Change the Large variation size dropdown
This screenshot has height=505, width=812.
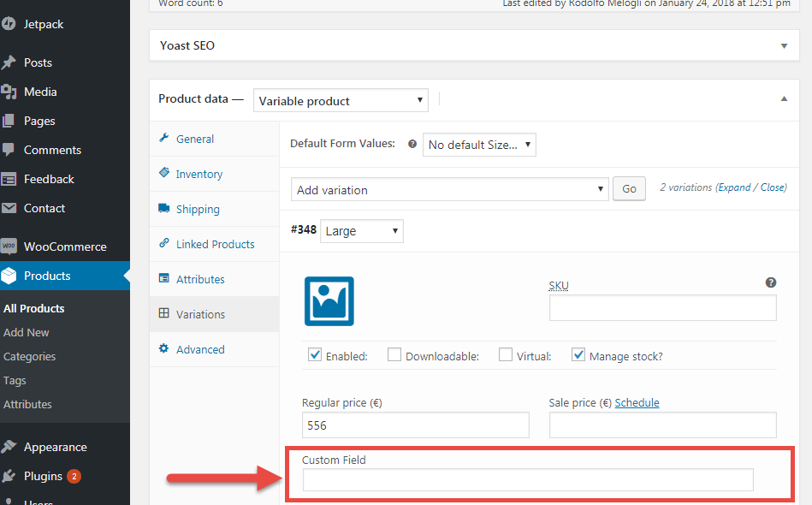pos(361,230)
